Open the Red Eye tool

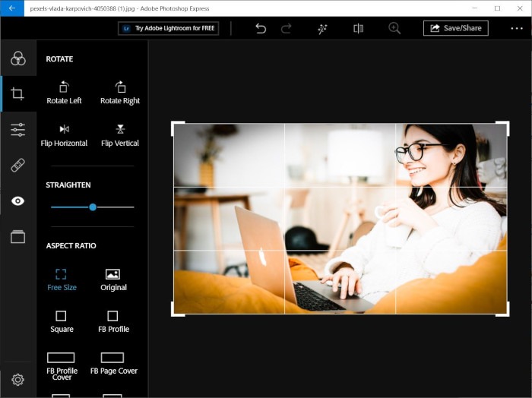[x=18, y=201]
